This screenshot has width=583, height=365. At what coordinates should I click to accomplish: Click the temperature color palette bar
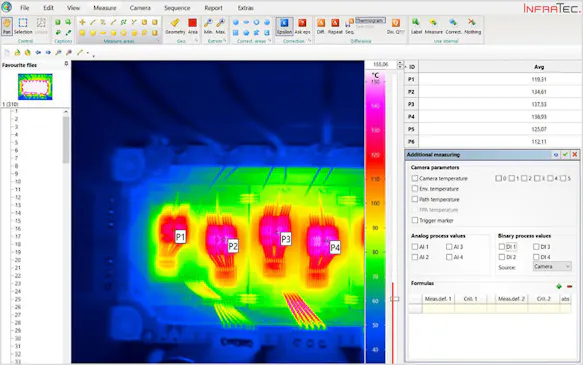tap(375, 217)
